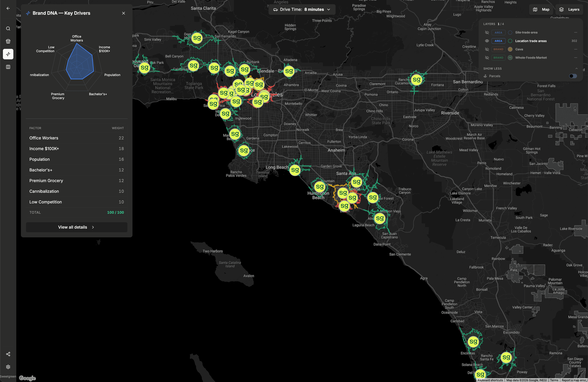
Task: Click the Sweetgreen marker near Inglewood
Action: click(225, 114)
